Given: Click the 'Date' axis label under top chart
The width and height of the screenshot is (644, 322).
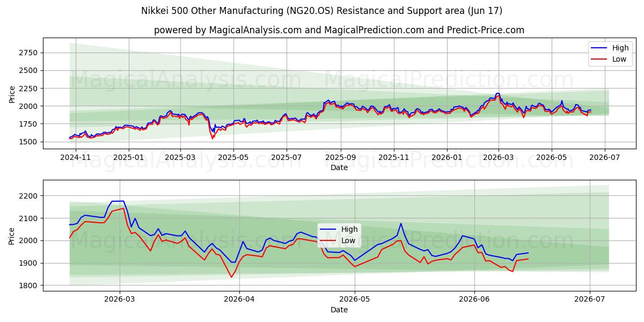Looking at the screenshot, I should (x=339, y=167).
